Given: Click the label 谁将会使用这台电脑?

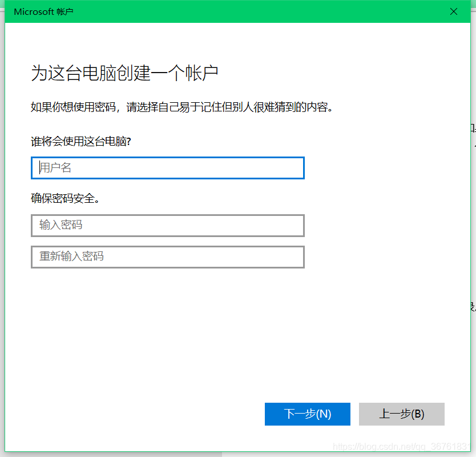Looking at the screenshot, I should 81,142.
